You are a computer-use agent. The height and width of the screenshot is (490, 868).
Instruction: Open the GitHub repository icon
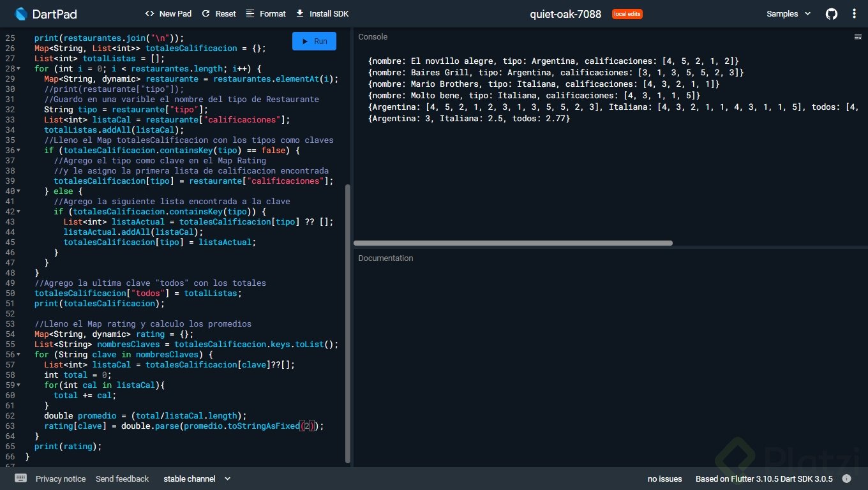tap(831, 13)
